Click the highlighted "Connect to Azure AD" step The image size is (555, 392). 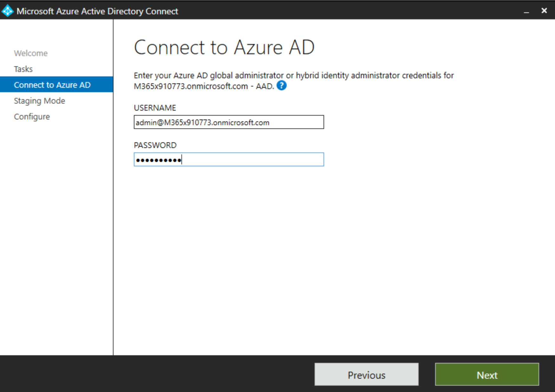pyautogui.click(x=53, y=85)
